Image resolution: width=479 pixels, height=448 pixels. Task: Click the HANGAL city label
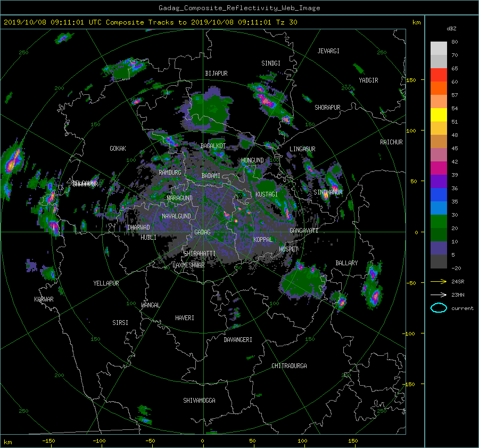click(150, 305)
